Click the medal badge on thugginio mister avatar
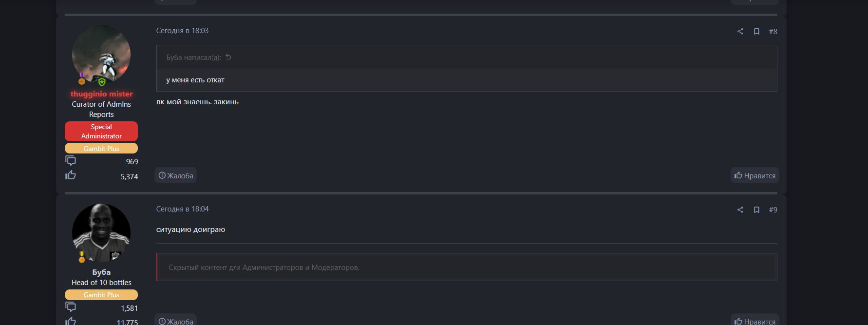Screen dimensions: 868x325 point(82,78)
